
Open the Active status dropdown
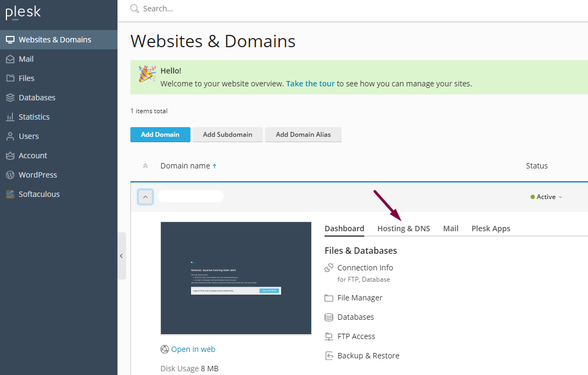(x=546, y=196)
